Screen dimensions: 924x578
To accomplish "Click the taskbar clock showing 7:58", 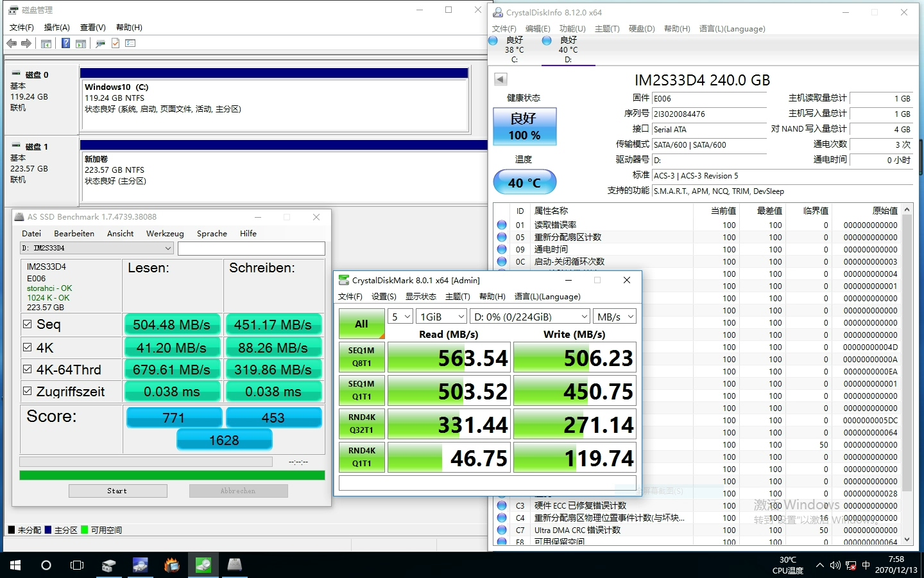I will click(896, 565).
